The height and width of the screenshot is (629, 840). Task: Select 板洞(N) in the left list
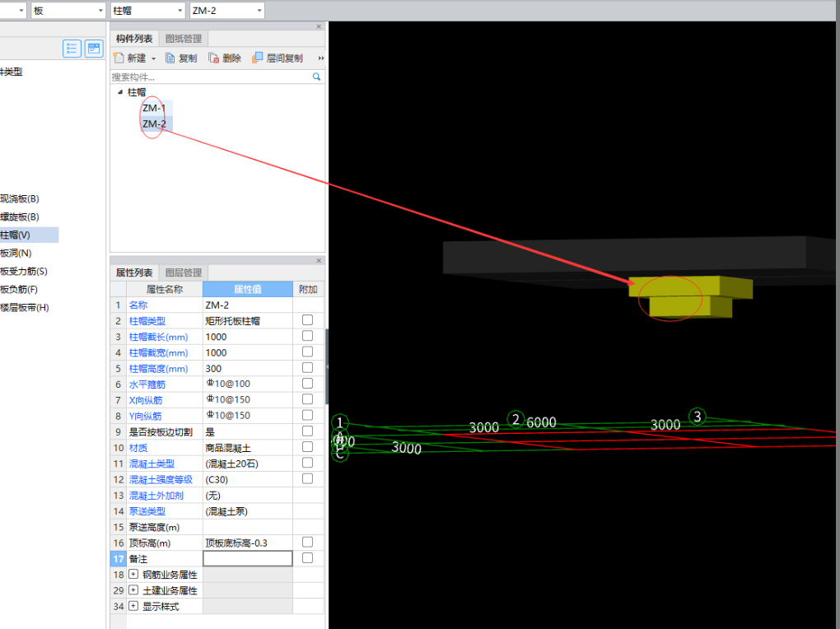[x=16, y=253]
